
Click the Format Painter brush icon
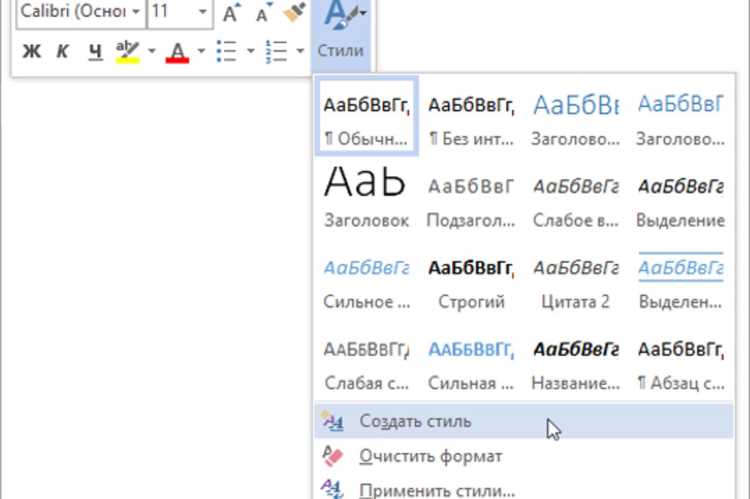click(x=294, y=13)
